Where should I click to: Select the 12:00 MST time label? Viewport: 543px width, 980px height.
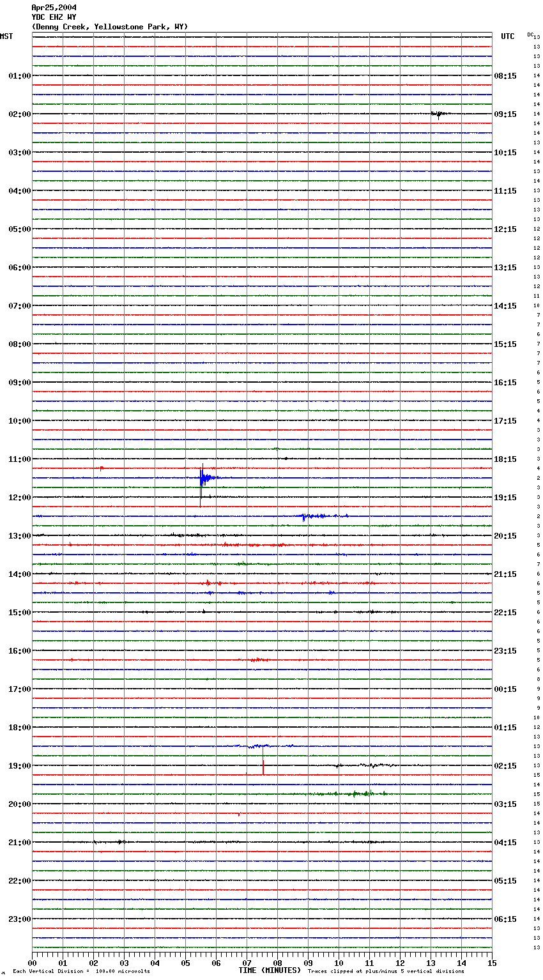(20, 498)
